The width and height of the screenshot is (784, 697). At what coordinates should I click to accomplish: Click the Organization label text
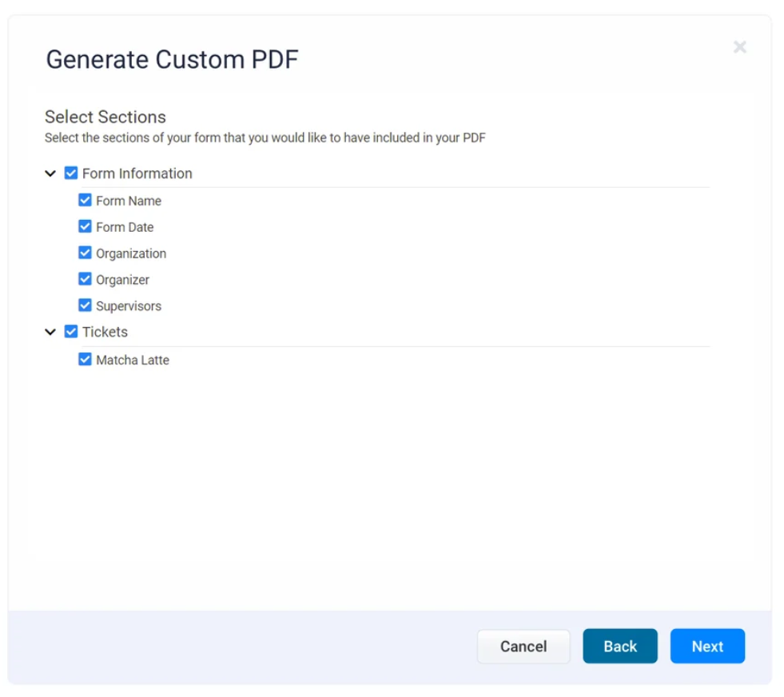pyautogui.click(x=131, y=253)
